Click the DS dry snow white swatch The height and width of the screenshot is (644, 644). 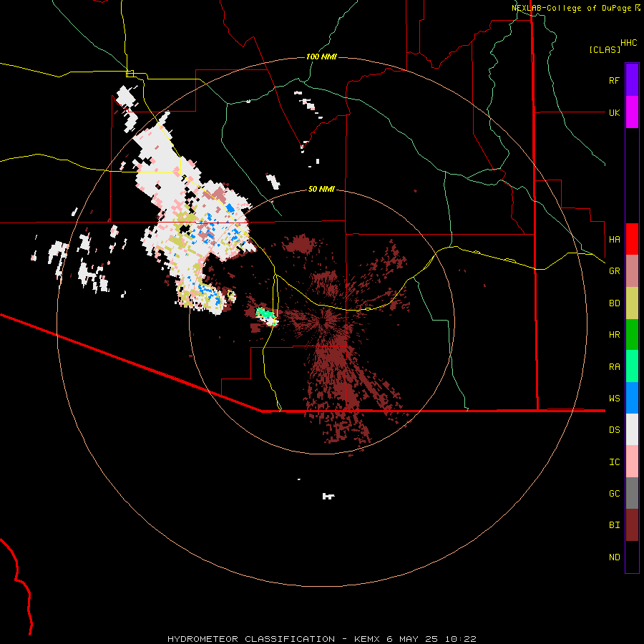[x=632, y=429]
